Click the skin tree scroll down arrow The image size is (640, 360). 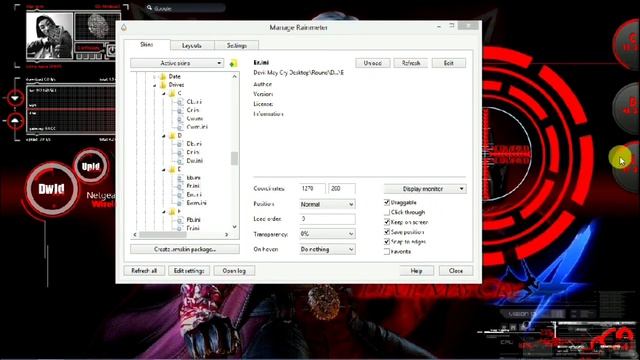[x=234, y=227]
